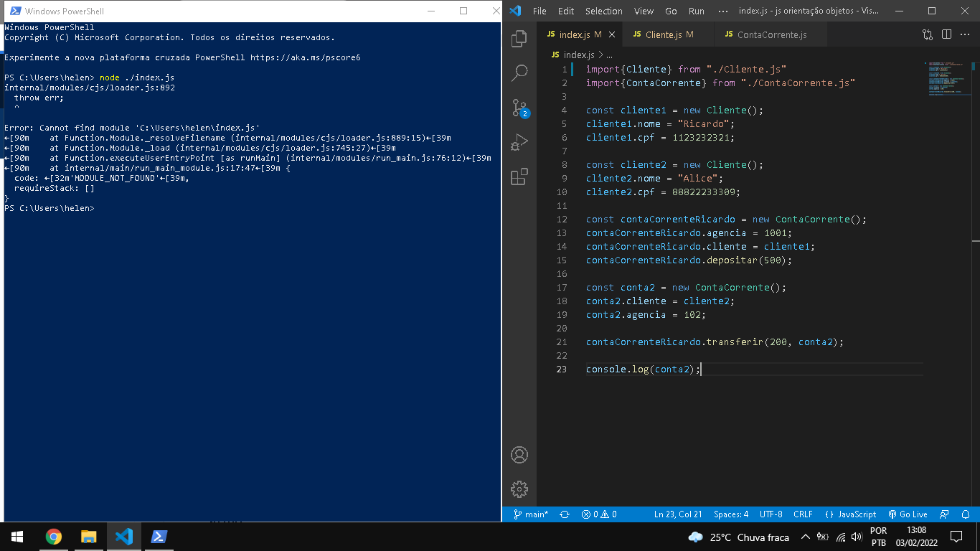Open the File menu

click(x=540, y=11)
